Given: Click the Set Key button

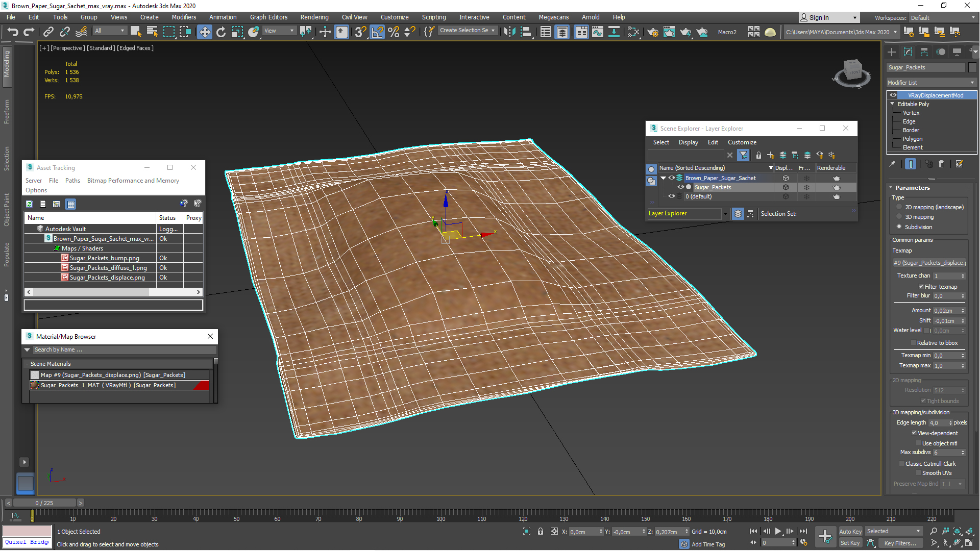Looking at the screenshot, I should coord(850,543).
